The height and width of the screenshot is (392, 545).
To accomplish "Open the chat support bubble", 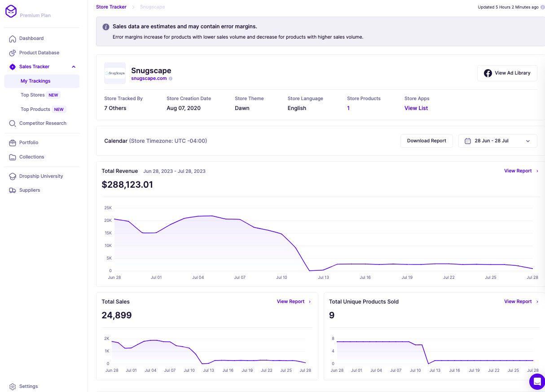I will pyautogui.click(x=537, y=382).
